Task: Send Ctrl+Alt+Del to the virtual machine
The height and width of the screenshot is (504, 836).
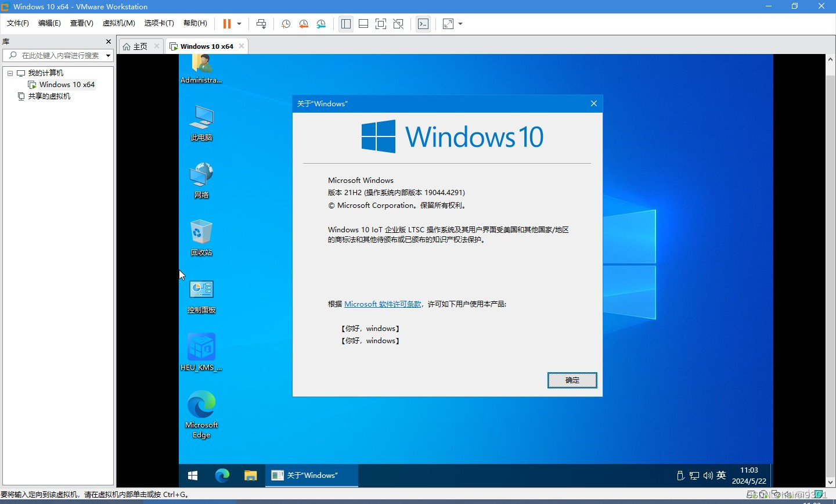Action: click(x=261, y=24)
